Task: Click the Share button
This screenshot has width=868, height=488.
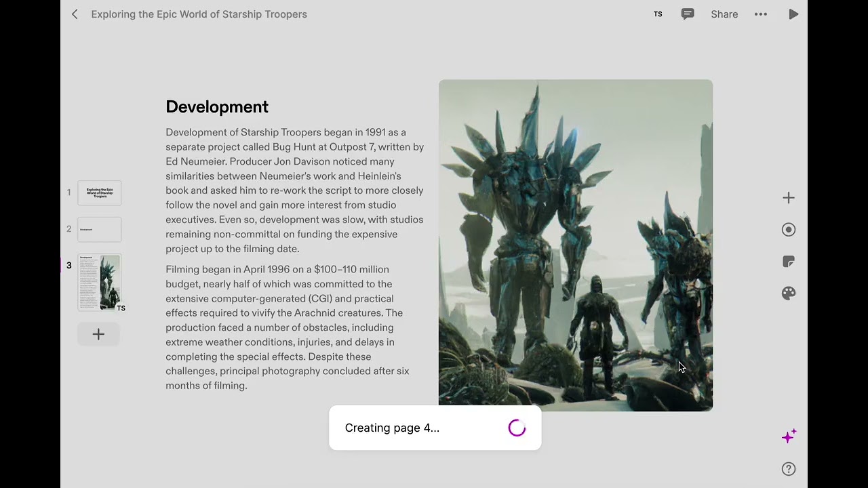Action: [x=724, y=14]
